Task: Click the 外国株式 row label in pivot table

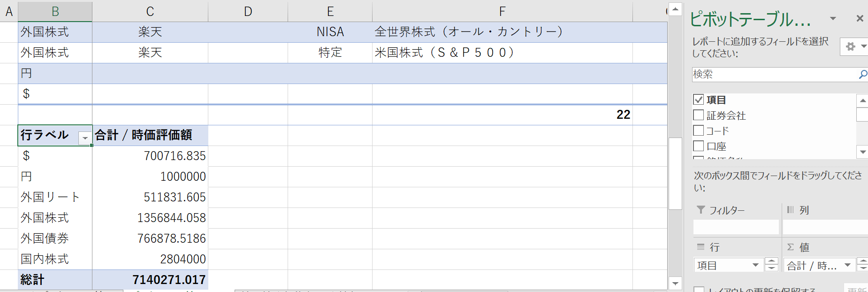Action: coord(45,218)
